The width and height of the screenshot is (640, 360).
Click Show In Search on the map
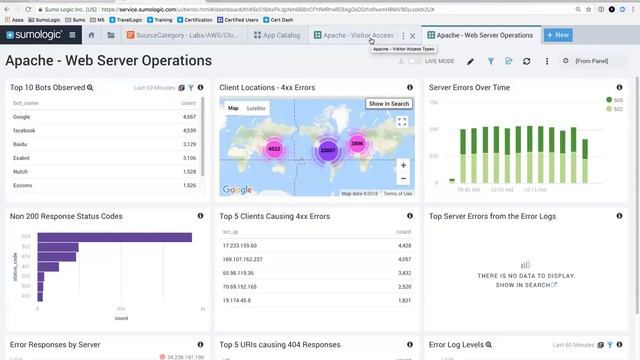(389, 104)
